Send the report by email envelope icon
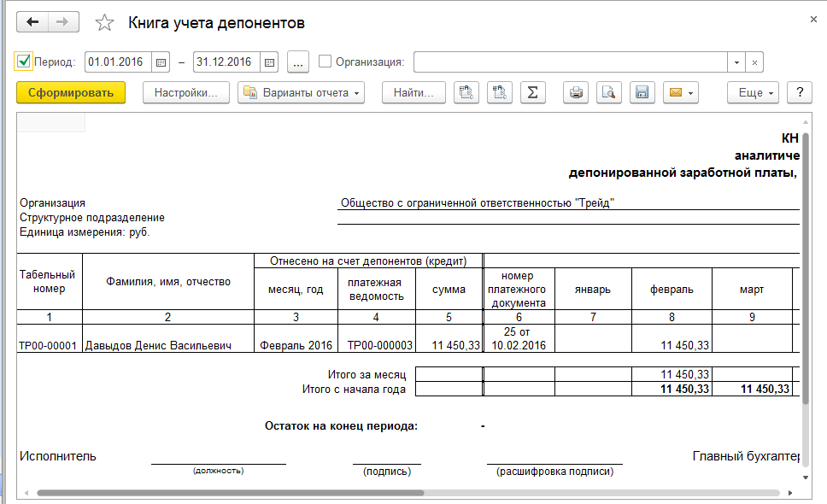The image size is (827, 504). point(681,92)
